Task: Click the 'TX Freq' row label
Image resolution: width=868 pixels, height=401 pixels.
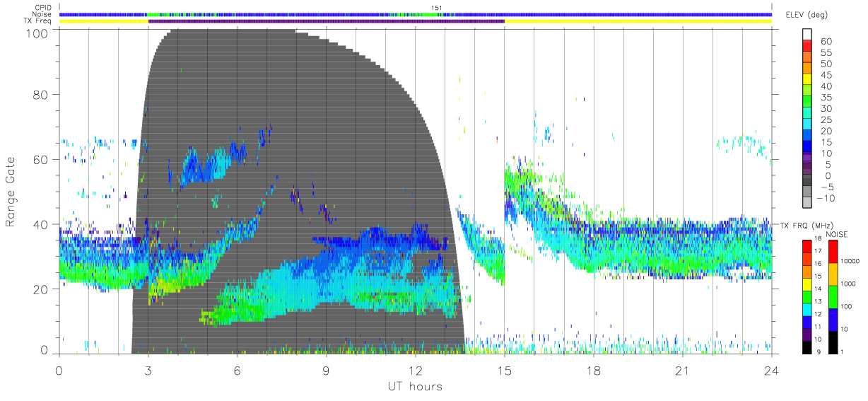Action: pyautogui.click(x=38, y=21)
